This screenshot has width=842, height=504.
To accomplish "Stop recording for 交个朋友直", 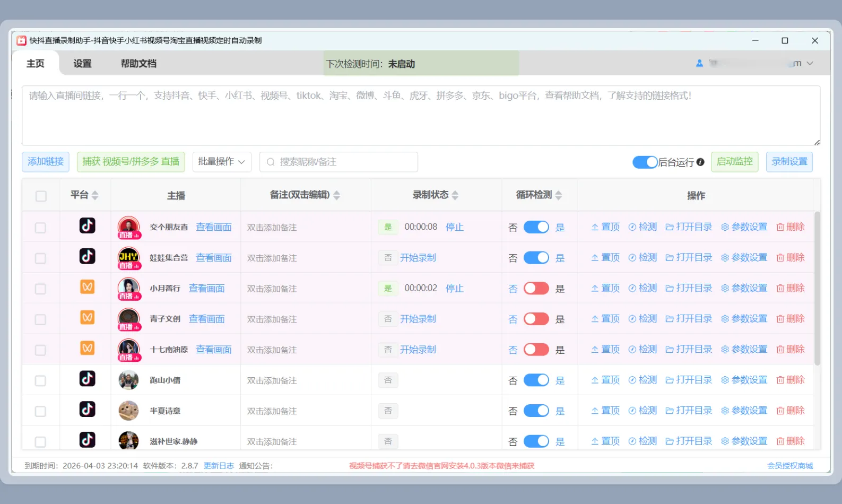I will pyautogui.click(x=455, y=227).
